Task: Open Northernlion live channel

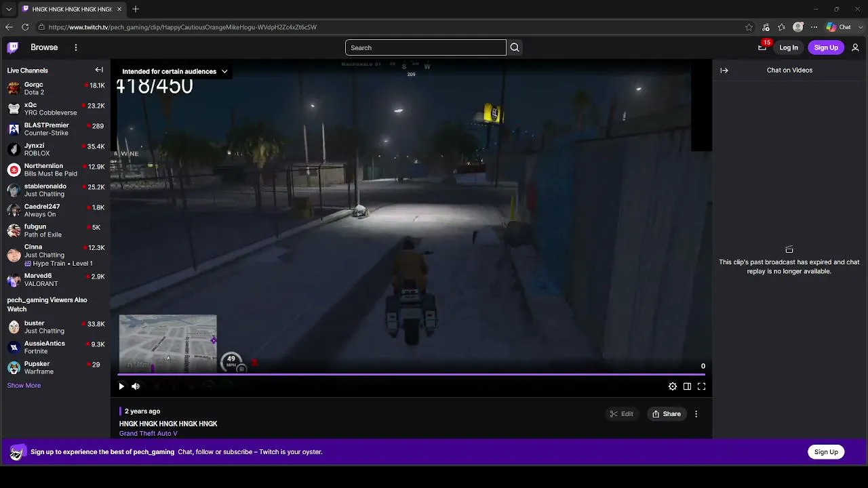Action: pos(56,170)
